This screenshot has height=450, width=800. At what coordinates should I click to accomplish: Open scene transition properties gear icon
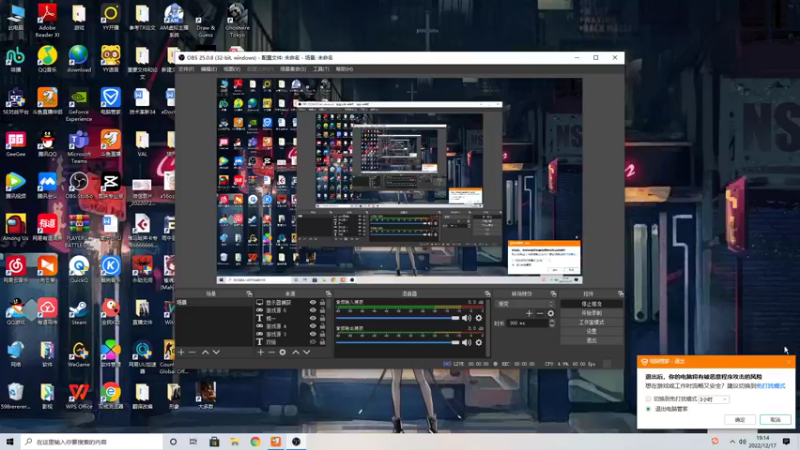pos(551,313)
